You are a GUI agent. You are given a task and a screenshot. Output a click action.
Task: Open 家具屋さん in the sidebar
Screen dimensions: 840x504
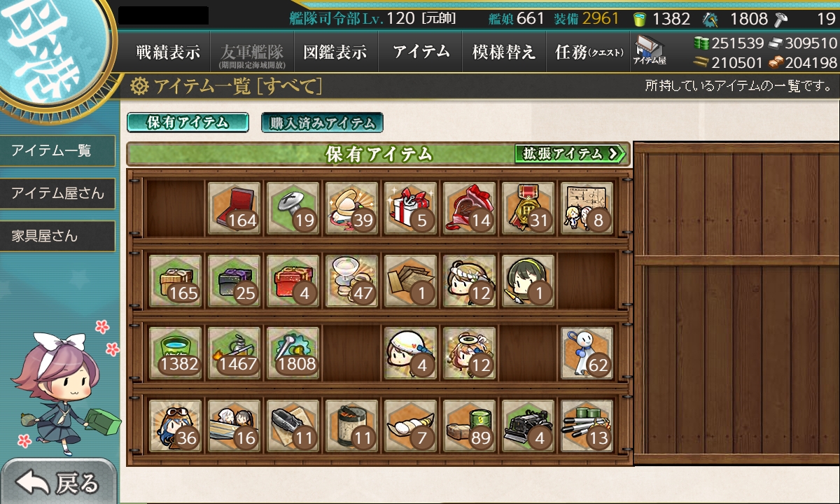57,237
